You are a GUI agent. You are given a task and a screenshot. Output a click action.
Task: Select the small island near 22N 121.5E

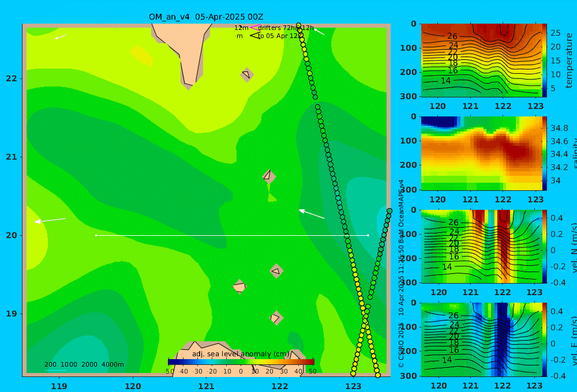pyautogui.click(x=247, y=74)
